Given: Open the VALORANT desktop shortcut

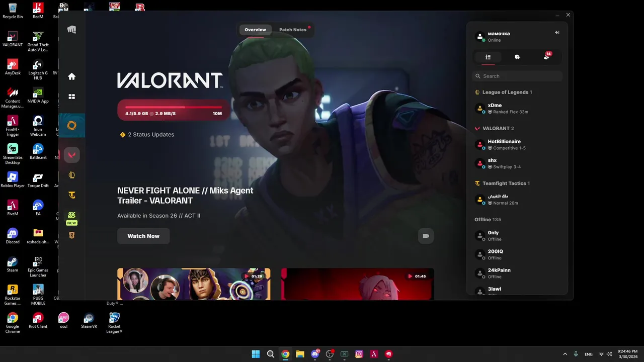Looking at the screenshot, I should pyautogui.click(x=13, y=40).
